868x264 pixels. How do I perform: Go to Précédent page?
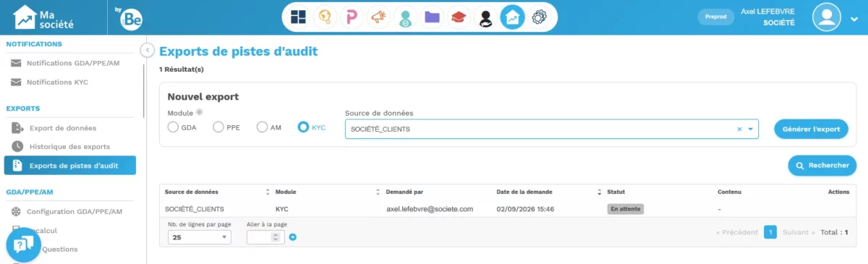[737, 232]
